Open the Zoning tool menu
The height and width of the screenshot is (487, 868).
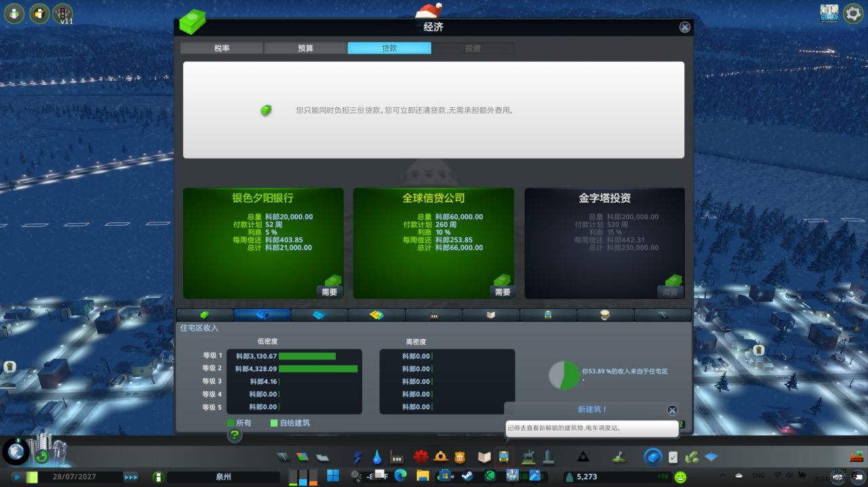pos(302,456)
